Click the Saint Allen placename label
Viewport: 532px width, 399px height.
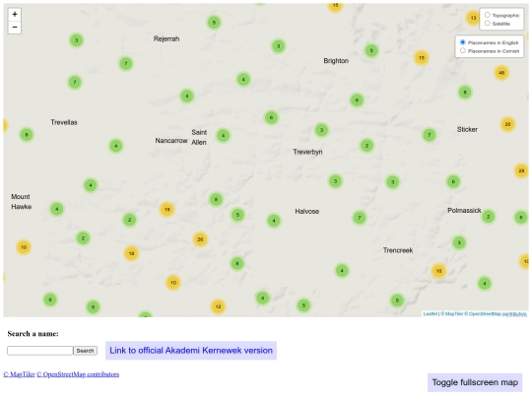199,137
